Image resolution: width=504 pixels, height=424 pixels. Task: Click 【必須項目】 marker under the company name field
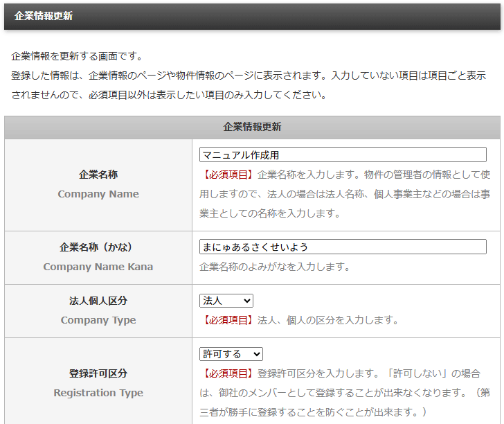[228, 175]
